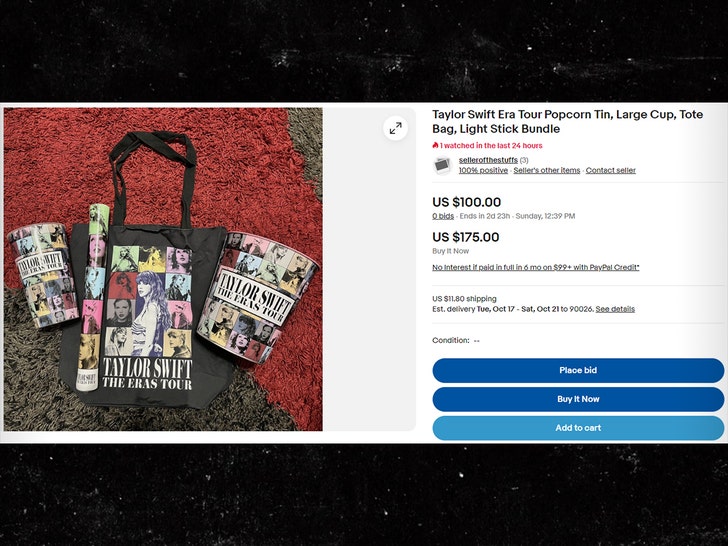This screenshot has height=546, width=728.
Task: Open the sellerofthestuffs seller profile link
Action: point(488,160)
